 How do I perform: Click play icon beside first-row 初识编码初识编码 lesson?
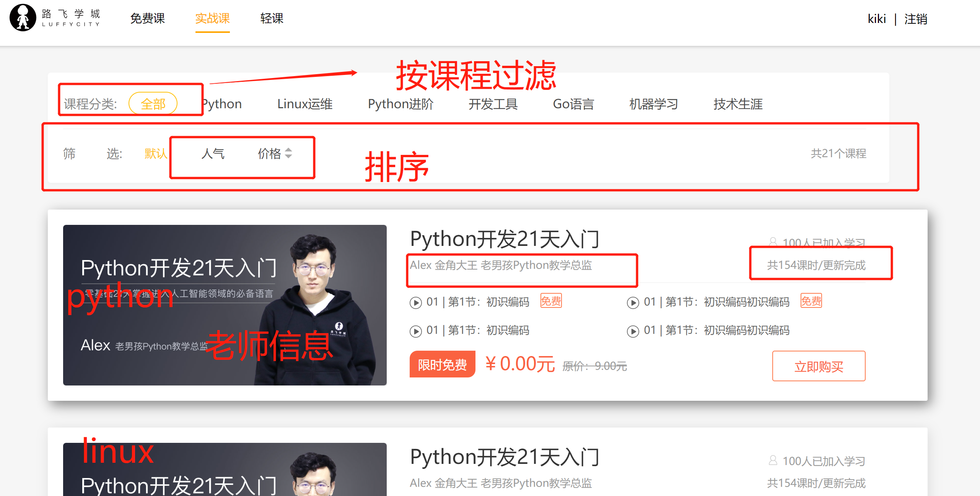(633, 302)
